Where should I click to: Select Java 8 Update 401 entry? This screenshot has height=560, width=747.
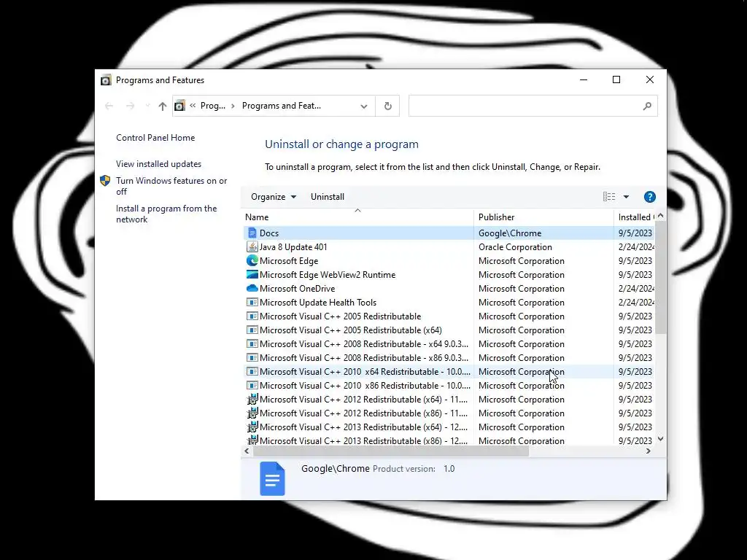(x=293, y=246)
